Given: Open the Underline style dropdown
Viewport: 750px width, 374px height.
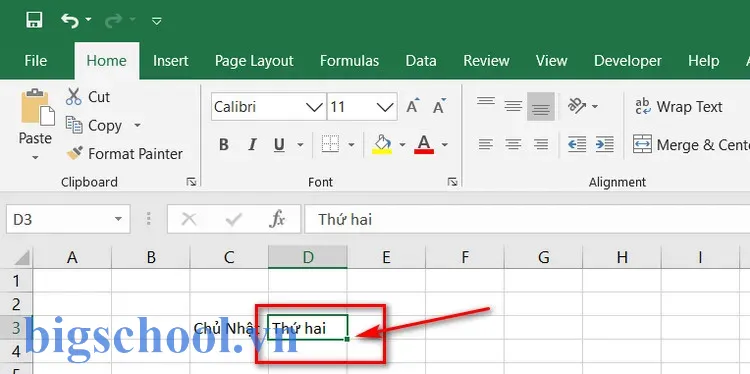Looking at the screenshot, I should 300,144.
